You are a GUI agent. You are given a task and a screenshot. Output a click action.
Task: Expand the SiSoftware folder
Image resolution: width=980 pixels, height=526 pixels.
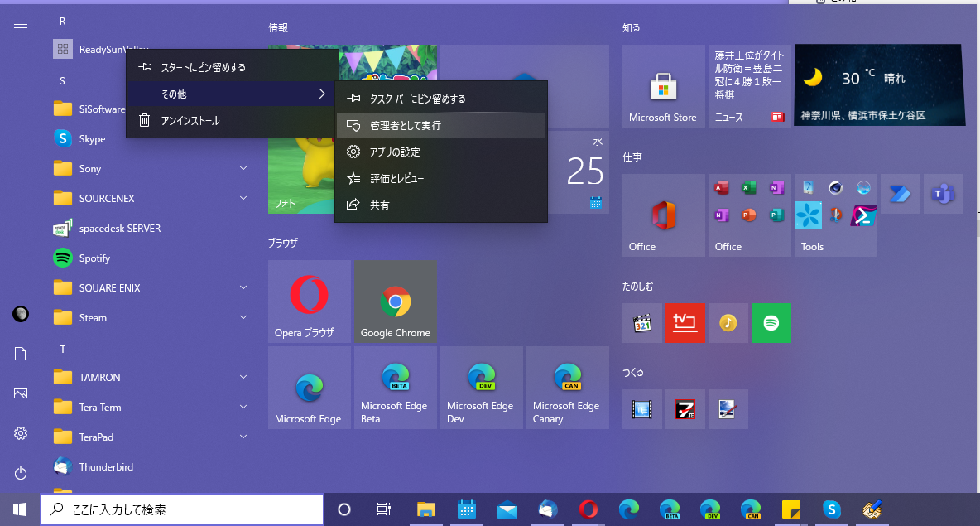pos(88,109)
